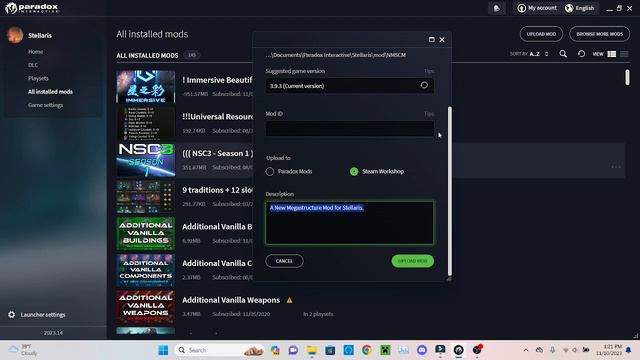Open the Stellaris game avatar
This screenshot has height=360, width=640.
[x=15, y=35]
